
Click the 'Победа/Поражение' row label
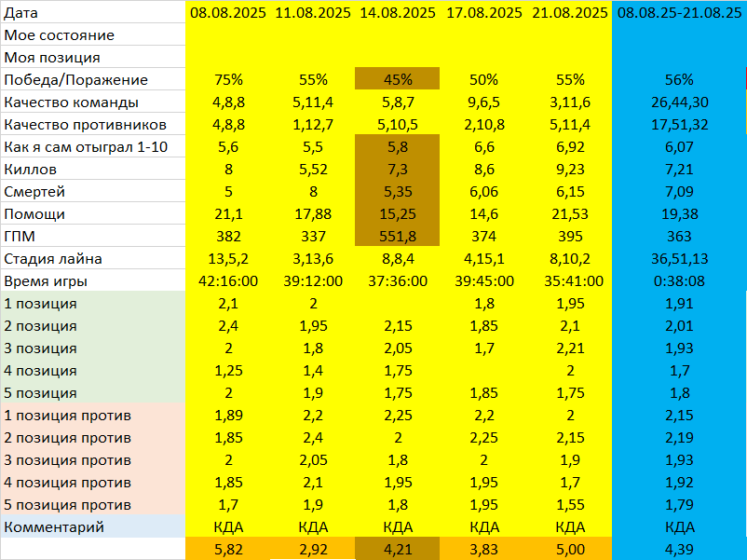92,79
